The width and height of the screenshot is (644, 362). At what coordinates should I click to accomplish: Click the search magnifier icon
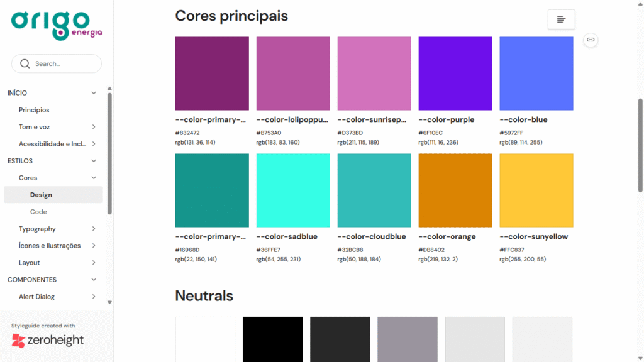(x=25, y=63)
